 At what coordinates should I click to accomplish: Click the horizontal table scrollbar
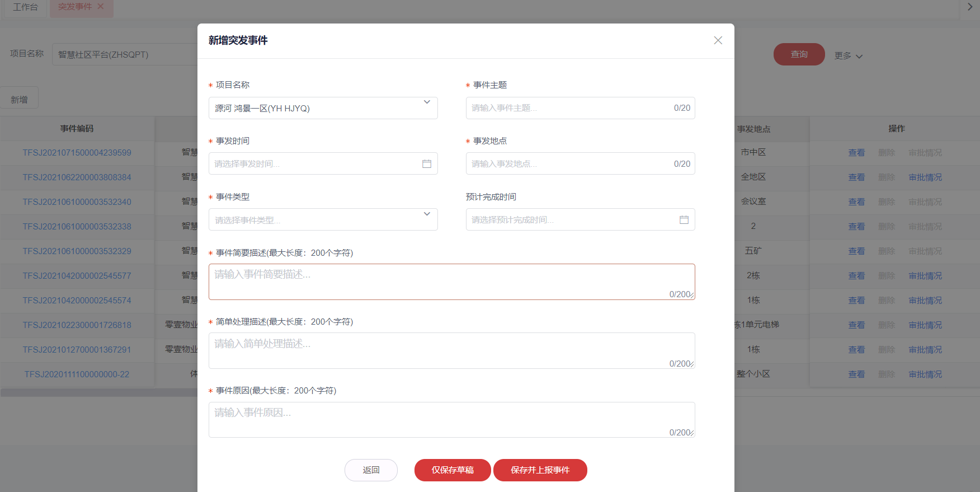[99, 393]
